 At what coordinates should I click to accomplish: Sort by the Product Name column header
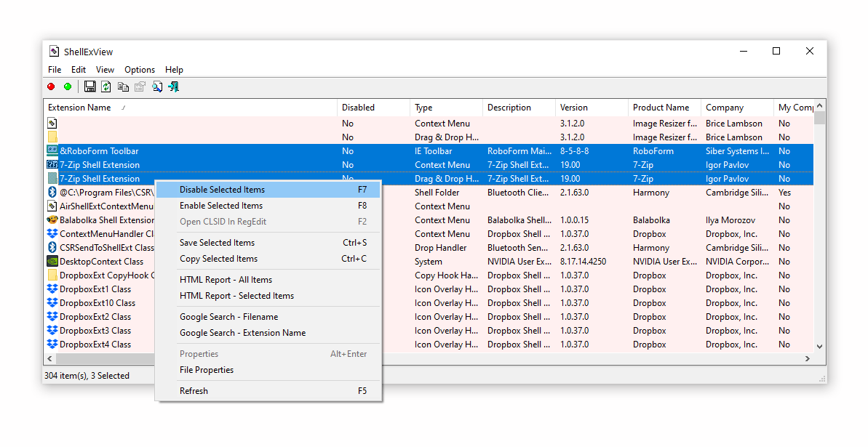(x=665, y=108)
